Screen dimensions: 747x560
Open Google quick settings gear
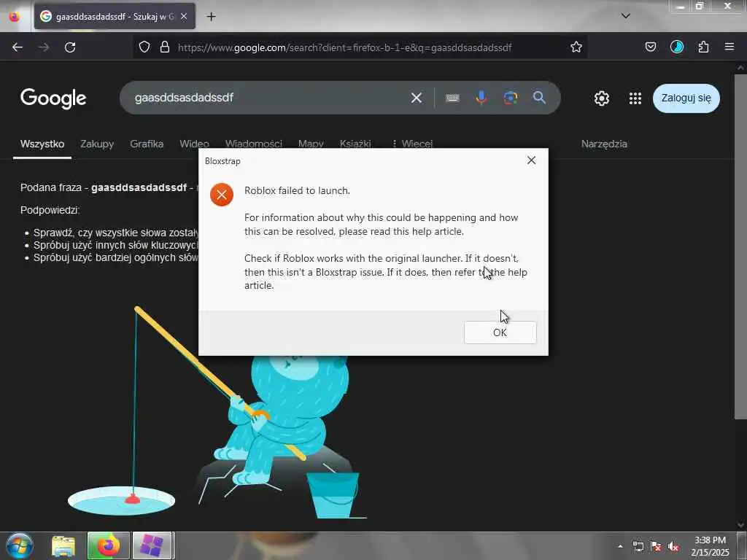(x=602, y=98)
